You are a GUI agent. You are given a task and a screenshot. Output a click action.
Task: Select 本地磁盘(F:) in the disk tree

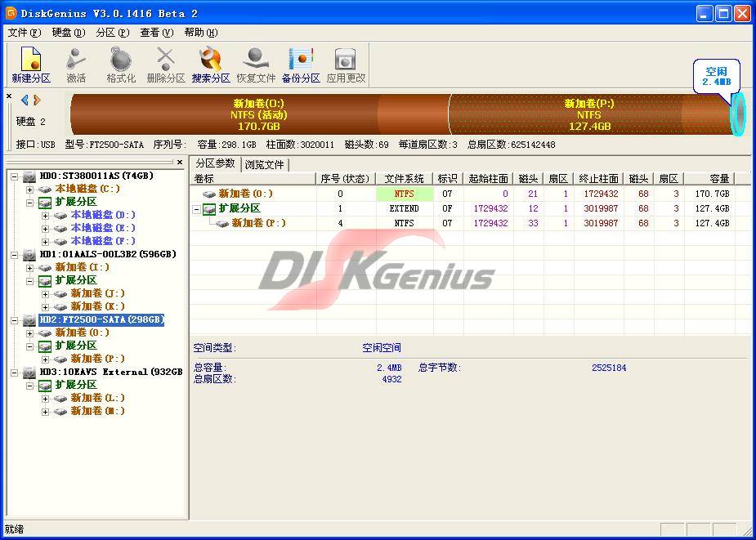(103, 242)
